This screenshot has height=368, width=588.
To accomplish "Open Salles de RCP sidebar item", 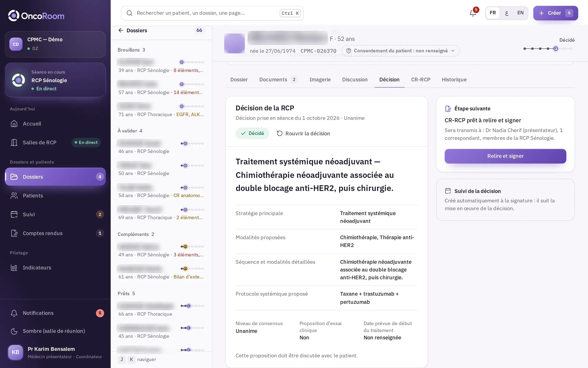I will coord(55,142).
